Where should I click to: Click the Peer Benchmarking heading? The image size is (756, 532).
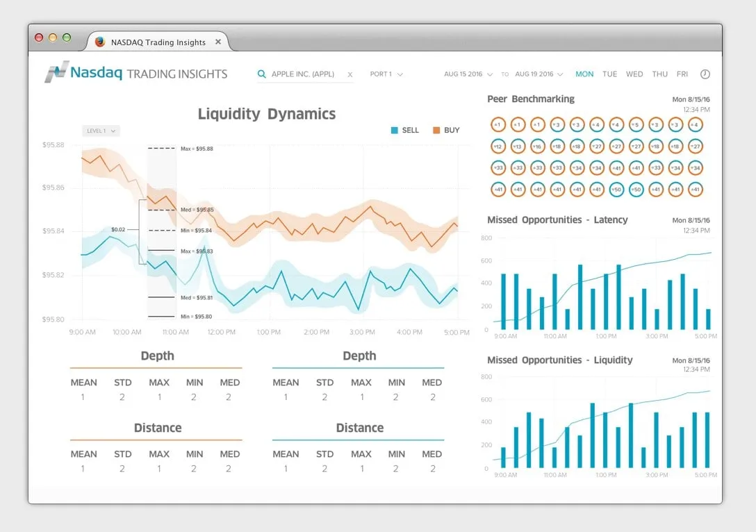531,99
